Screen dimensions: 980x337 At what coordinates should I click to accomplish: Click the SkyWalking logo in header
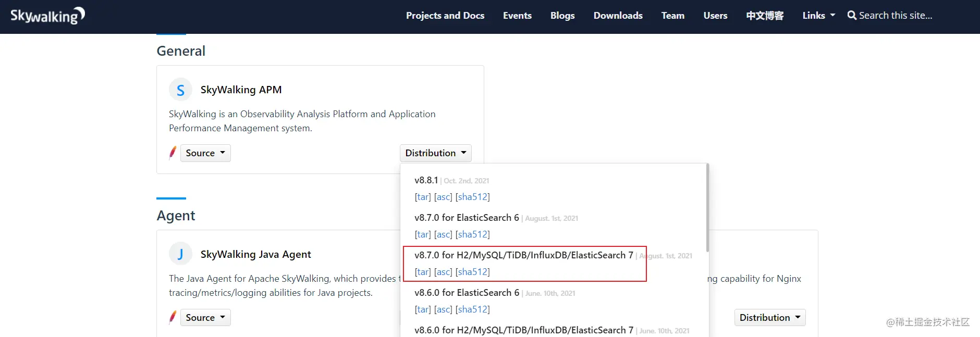tap(47, 16)
